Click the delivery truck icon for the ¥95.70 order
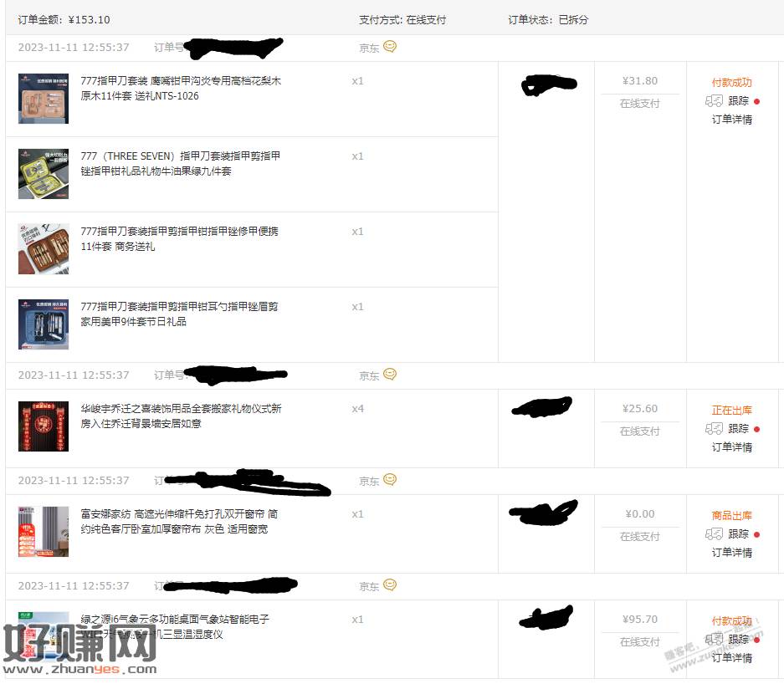 pyautogui.click(x=714, y=640)
